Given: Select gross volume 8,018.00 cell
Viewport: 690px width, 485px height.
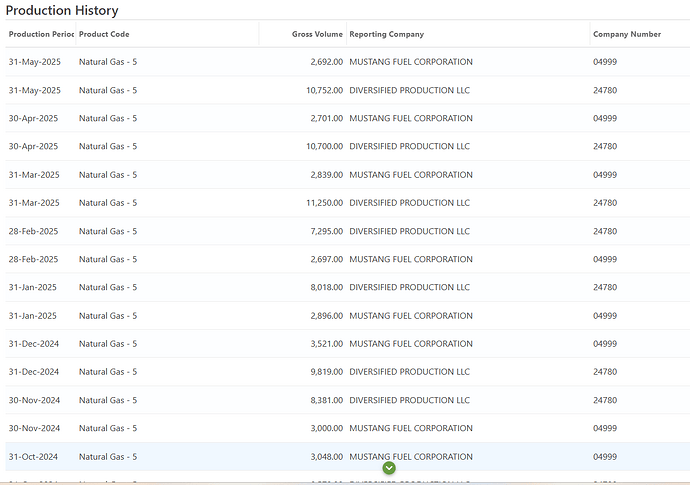Looking at the screenshot, I should (x=327, y=287).
